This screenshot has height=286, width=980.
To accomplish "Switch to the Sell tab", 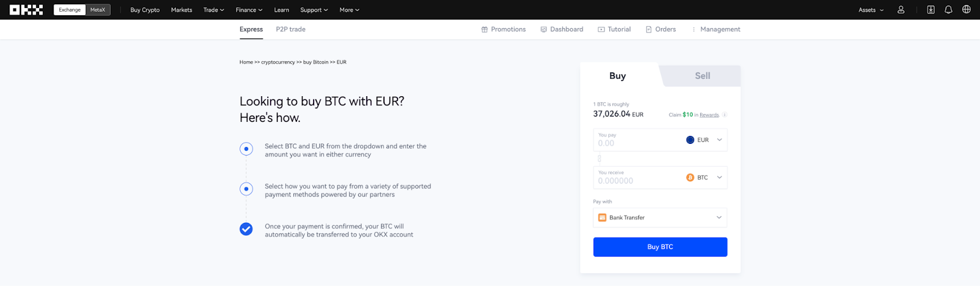I will click(x=702, y=76).
